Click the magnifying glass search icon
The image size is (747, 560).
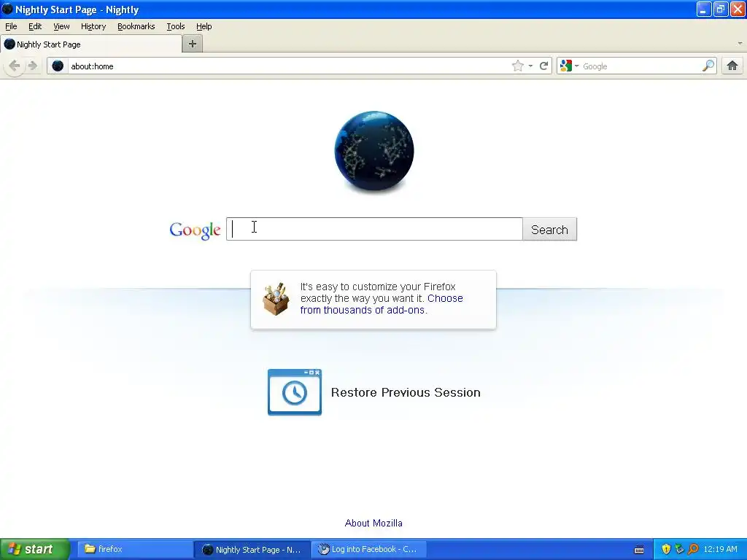708,66
